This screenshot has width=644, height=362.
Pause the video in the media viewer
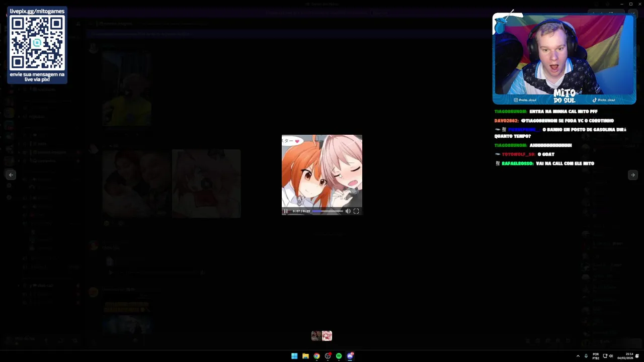[285, 211]
